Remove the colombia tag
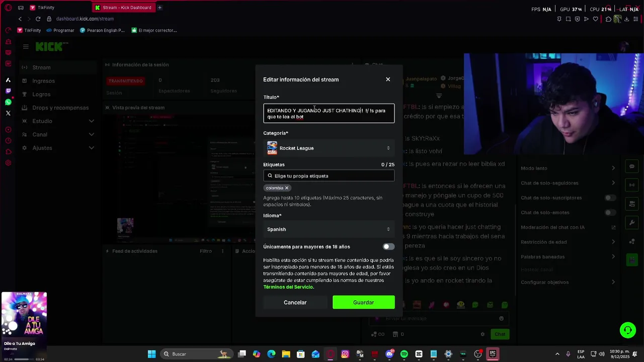Screen dimensions: 644x362 pyautogui.click(x=287, y=188)
